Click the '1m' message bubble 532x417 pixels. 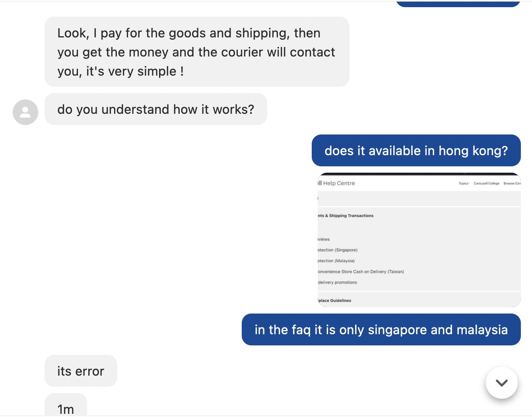[66, 405]
